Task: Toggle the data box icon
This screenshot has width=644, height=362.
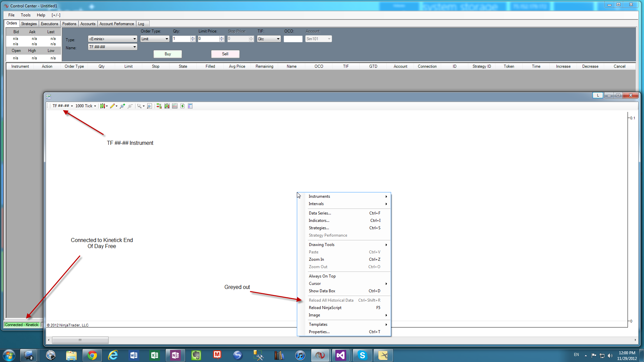Action: [190, 106]
